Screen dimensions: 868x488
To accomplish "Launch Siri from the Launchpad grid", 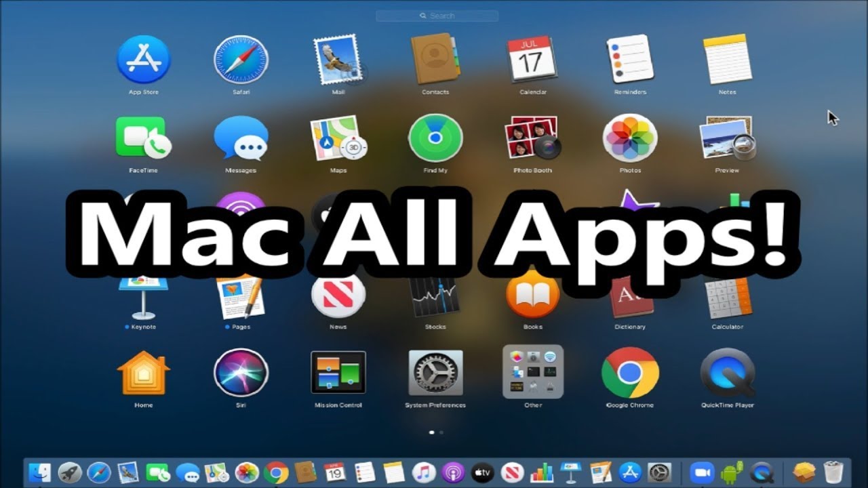I will tap(241, 372).
